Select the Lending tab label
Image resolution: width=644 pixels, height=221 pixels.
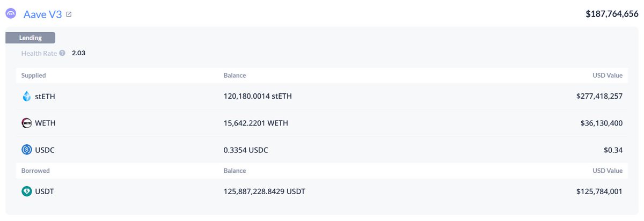point(30,38)
